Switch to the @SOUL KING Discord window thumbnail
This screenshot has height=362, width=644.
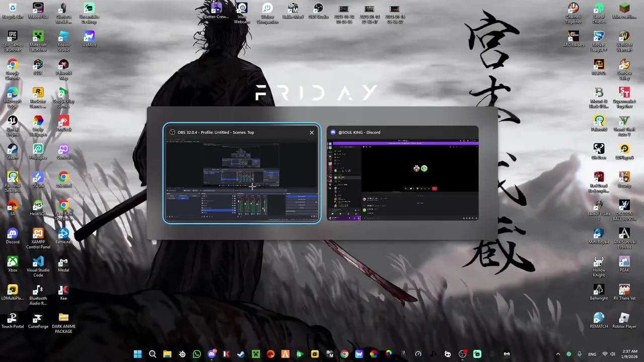[403, 173]
